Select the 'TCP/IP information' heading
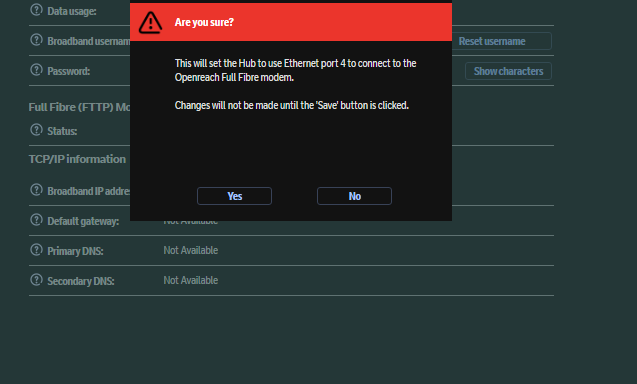The image size is (637, 384). pyautogui.click(x=77, y=159)
